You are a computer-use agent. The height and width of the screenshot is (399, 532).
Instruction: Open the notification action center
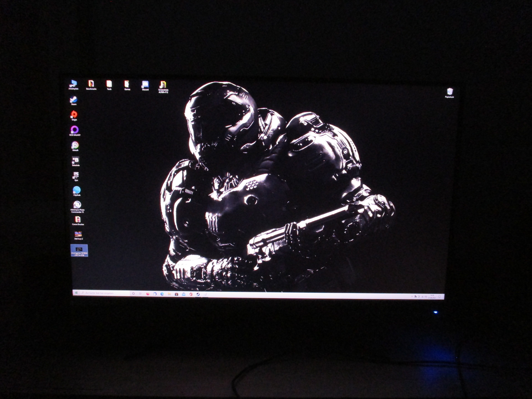click(440, 297)
